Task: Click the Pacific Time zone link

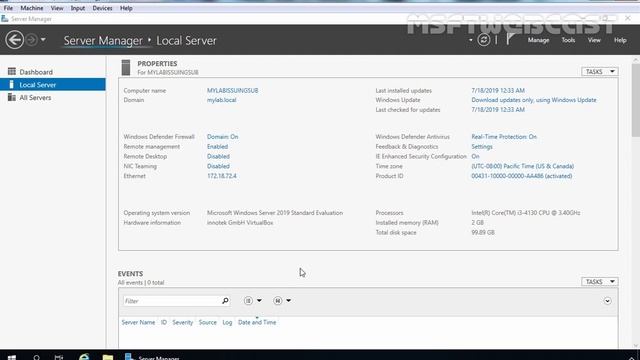Action: pos(522,166)
